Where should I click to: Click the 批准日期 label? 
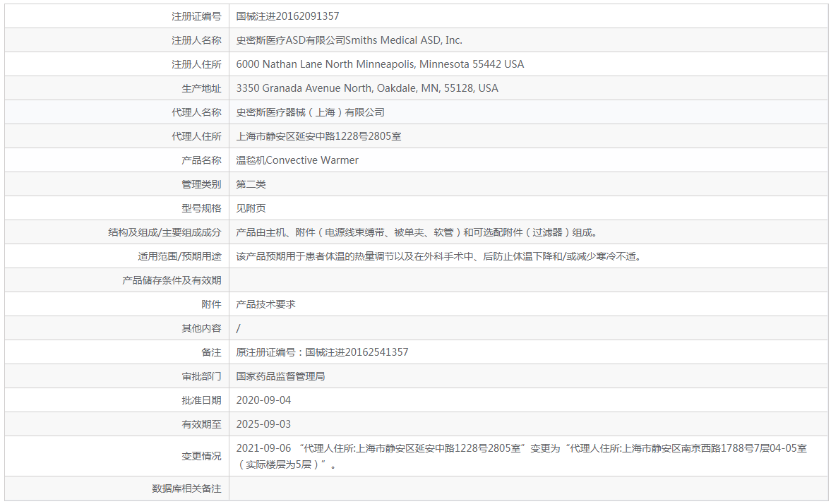[x=201, y=400]
